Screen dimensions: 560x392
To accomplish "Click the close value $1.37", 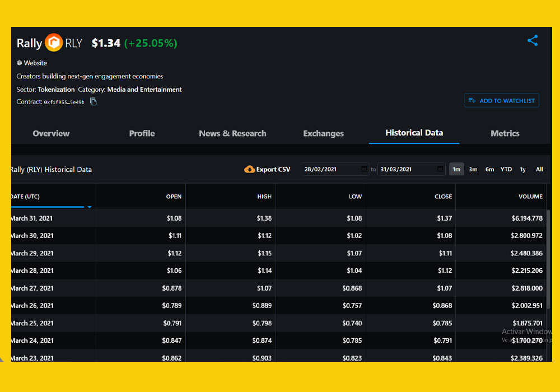I will tap(444, 218).
